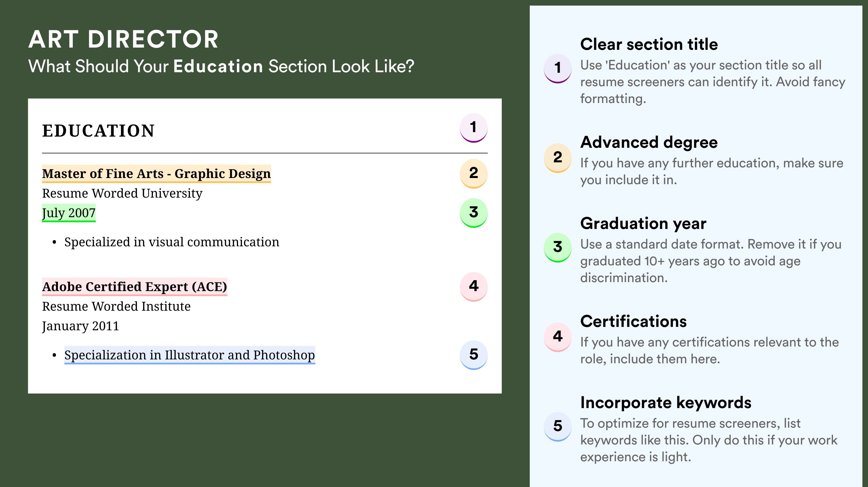Select the highlighted Master of Fine Arts title
This screenshot has height=487, width=868.
pyautogui.click(x=156, y=174)
